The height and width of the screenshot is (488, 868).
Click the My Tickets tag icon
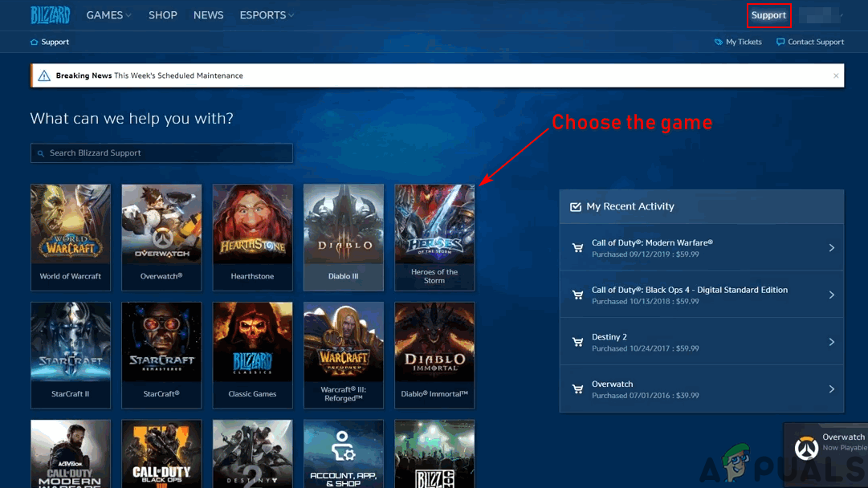coord(719,42)
